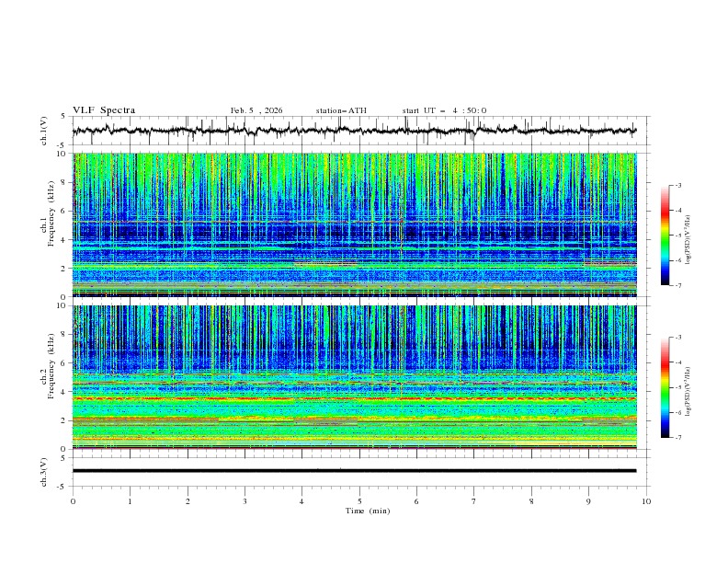Screen dimensions: 728x563
Task: Click the 'ch.1(V)' waveform axis label
Action: 44,131
